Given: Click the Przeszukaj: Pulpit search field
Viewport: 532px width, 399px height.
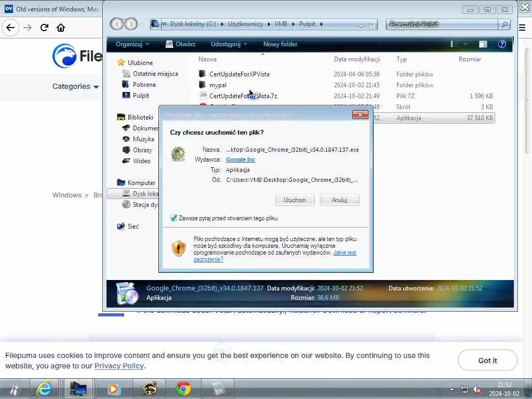Looking at the screenshot, I should click(x=443, y=24).
